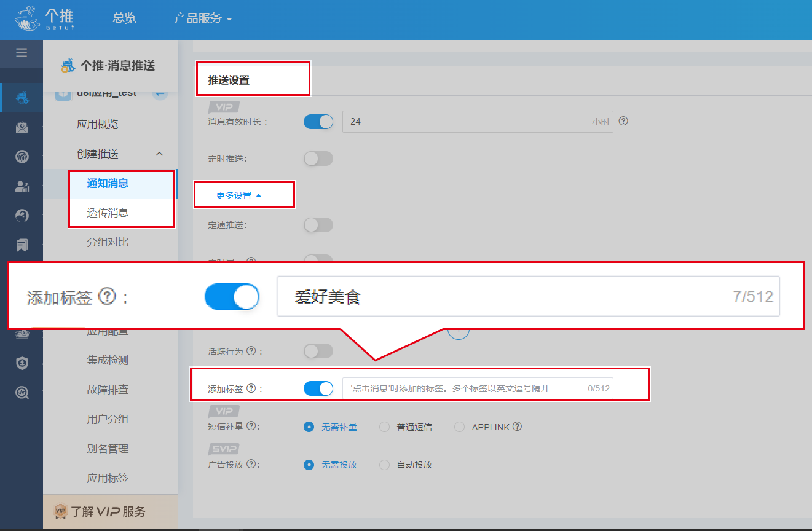
Task: Open the magnifier pulse monitoring icon
Action: [x=22, y=393]
